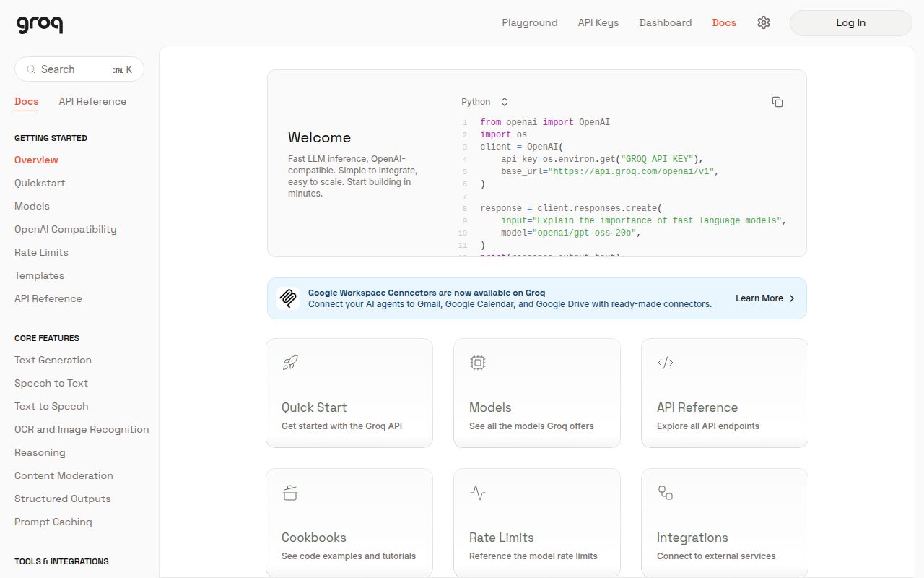Screen dimensions: 924x578
Task: Click the TOOLS & INTEGRATIONS section header
Action: tap(61, 561)
